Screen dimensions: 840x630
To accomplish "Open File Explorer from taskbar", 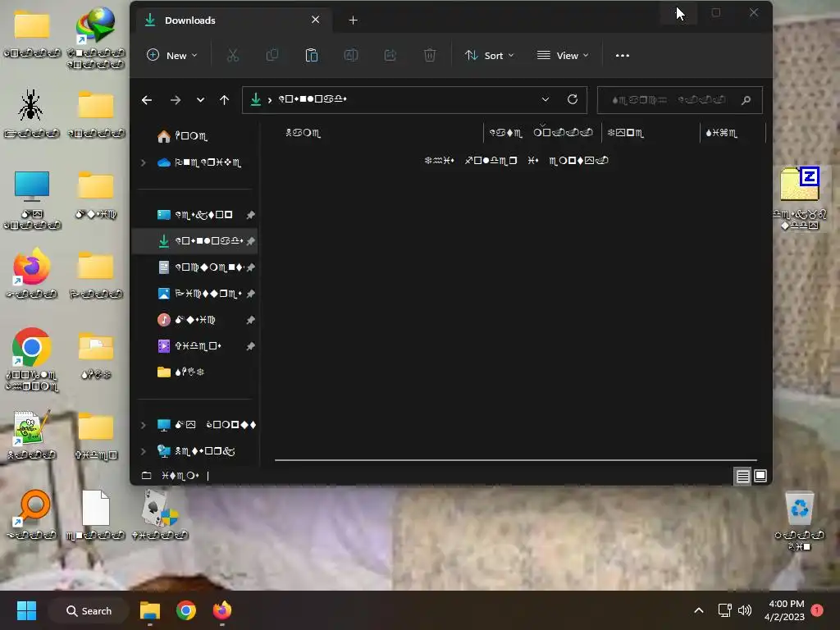I will (150, 610).
